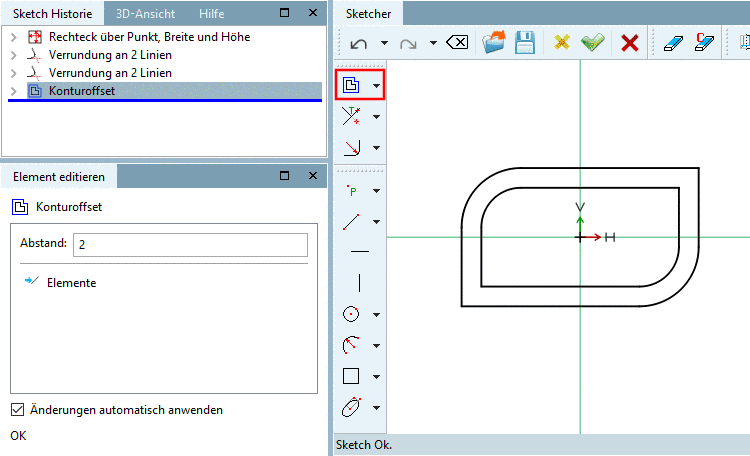Select the fillet rounding tool icon
750x456 pixels.
tap(351, 147)
